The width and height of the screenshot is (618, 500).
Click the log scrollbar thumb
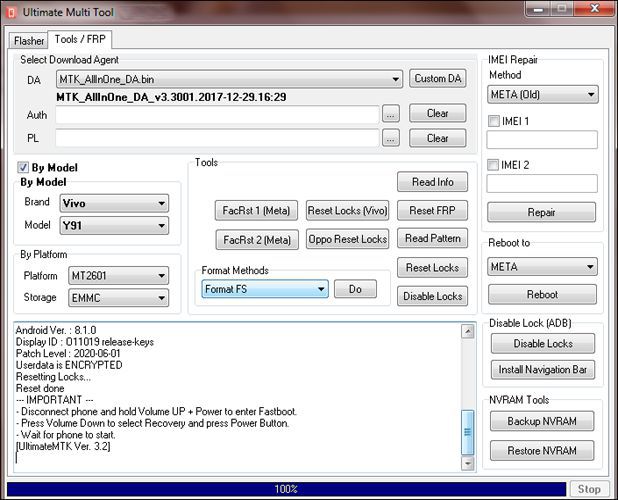[468, 432]
